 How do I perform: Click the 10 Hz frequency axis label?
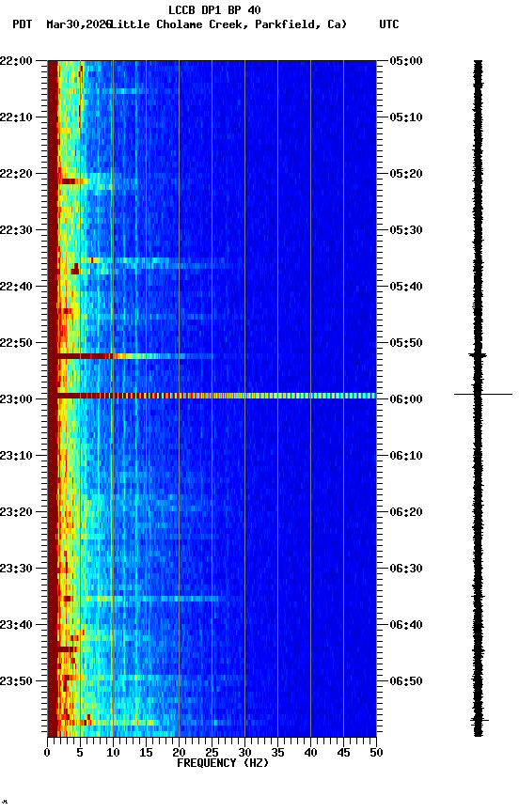[x=113, y=753]
